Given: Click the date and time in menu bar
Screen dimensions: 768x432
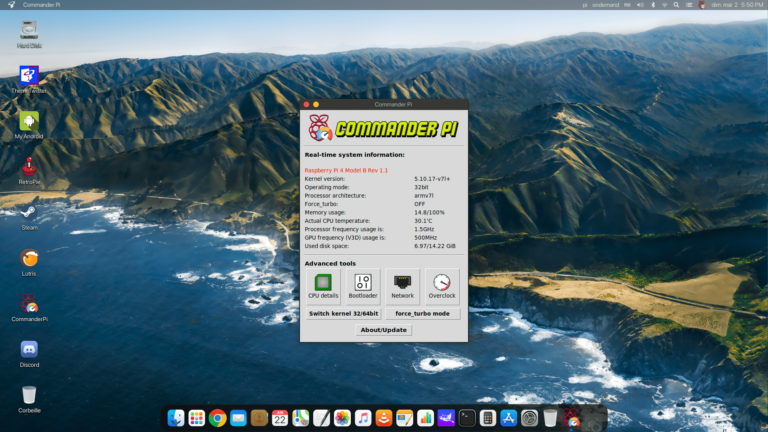Looking at the screenshot, I should pos(737,5).
